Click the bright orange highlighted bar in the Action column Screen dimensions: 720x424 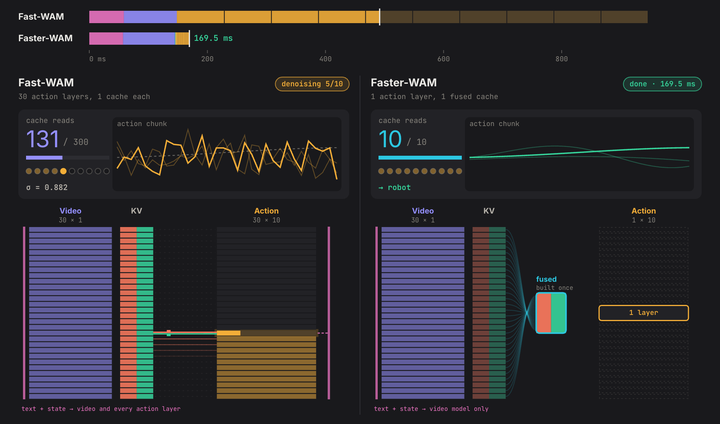[x=228, y=333]
